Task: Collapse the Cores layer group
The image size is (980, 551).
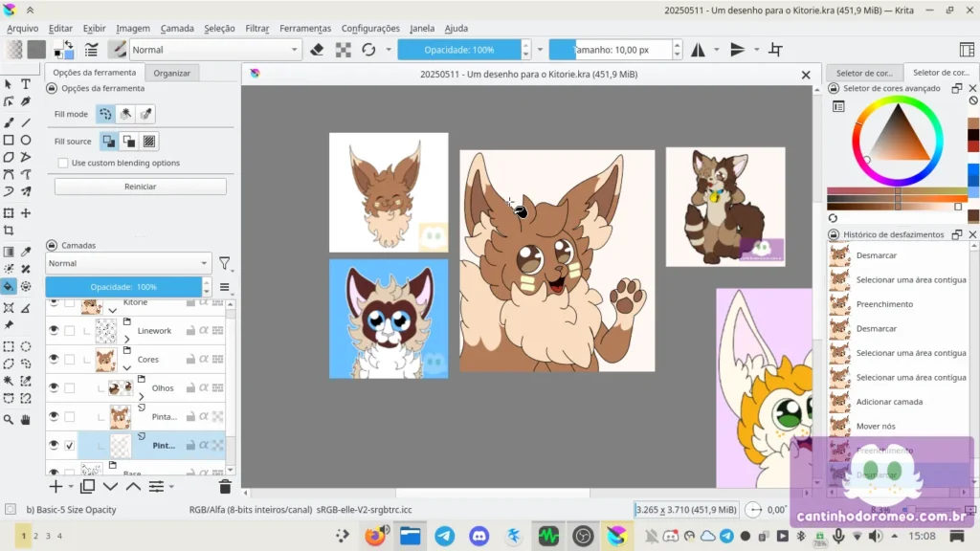Action: click(x=127, y=368)
